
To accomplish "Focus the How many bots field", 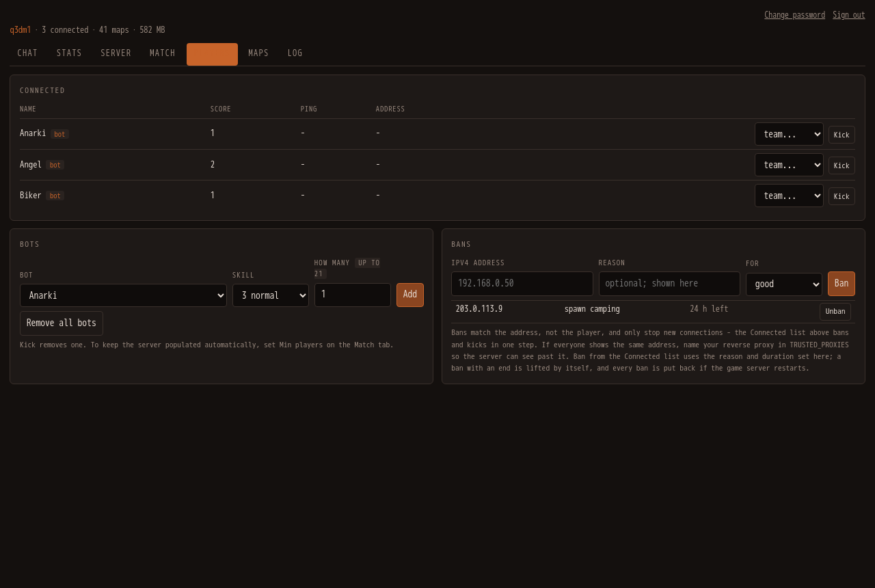I will pos(353,295).
